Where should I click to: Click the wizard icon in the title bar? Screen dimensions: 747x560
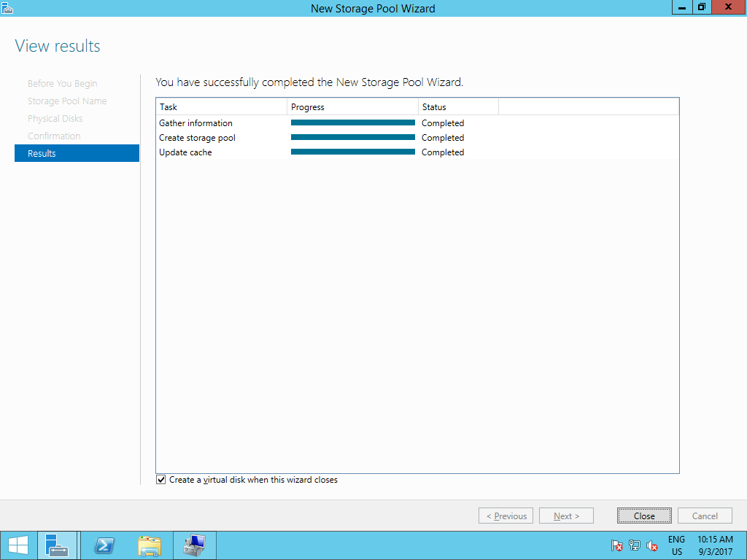tap(7, 7)
